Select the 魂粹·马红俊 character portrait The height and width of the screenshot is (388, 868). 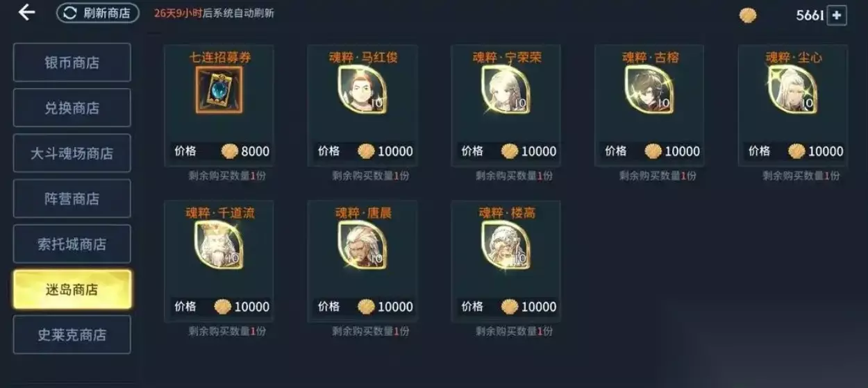(362, 90)
